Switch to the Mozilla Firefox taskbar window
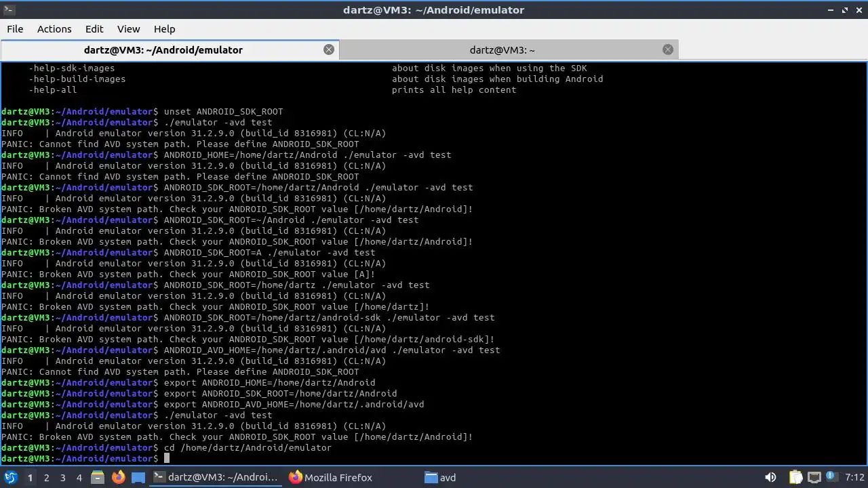The height and width of the screenshot is (488, 868). 331,477
